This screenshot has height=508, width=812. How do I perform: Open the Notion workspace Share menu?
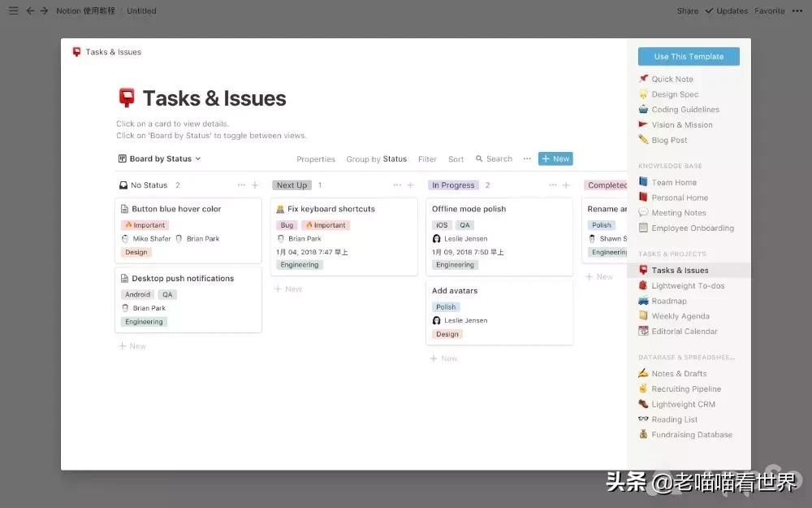pos(687,11)
